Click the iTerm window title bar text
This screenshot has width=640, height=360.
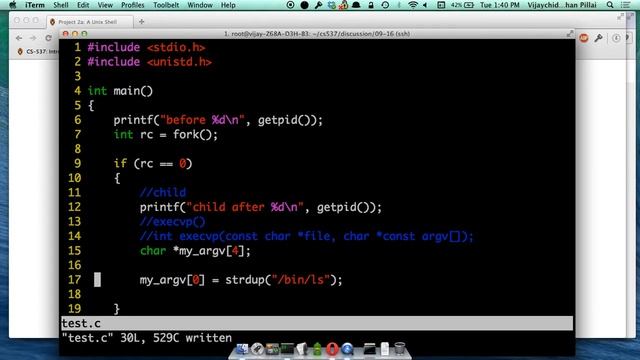pos(317,34)
